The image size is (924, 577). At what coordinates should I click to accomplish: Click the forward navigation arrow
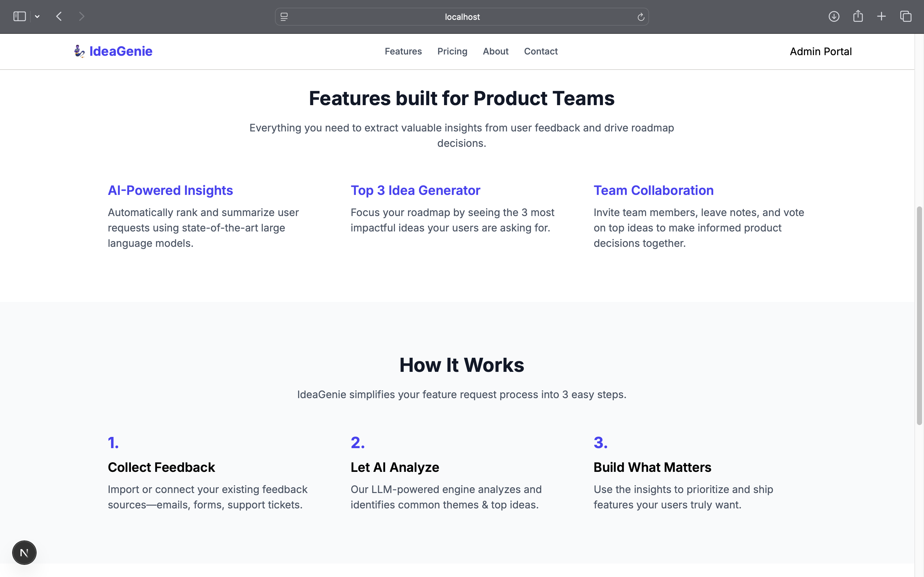point(81,16)
